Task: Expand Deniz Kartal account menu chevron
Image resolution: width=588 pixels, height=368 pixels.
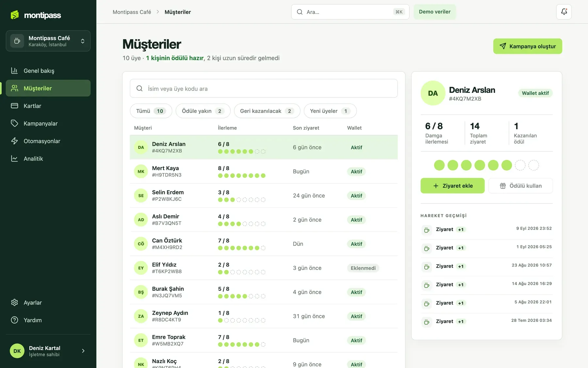Action: (x=83, y=351)
